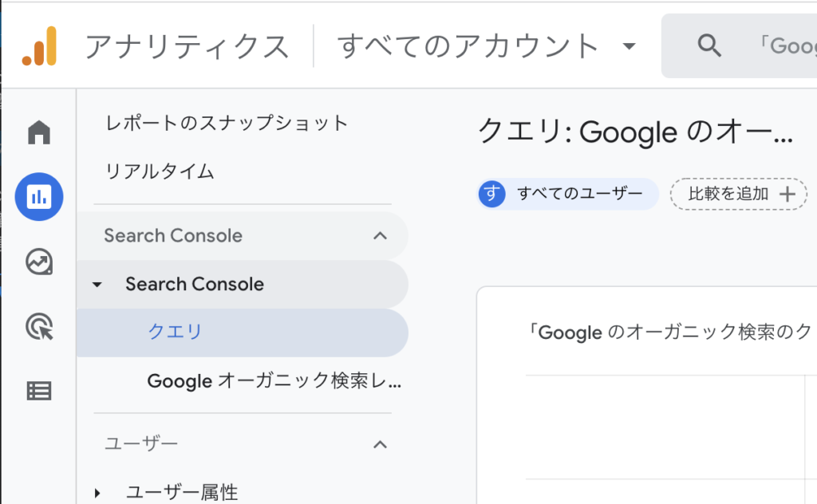Click the plus icon in 比較を追加
Viewport: 817px width, 504px height.
click(787, 195)
